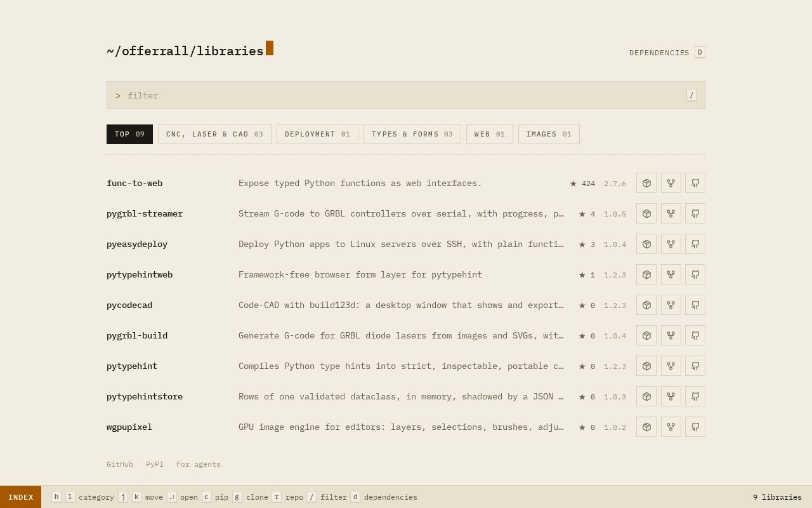Click package icon in pyeasydeploy row
The image size is (812, 508).
[x=646, y=244]
